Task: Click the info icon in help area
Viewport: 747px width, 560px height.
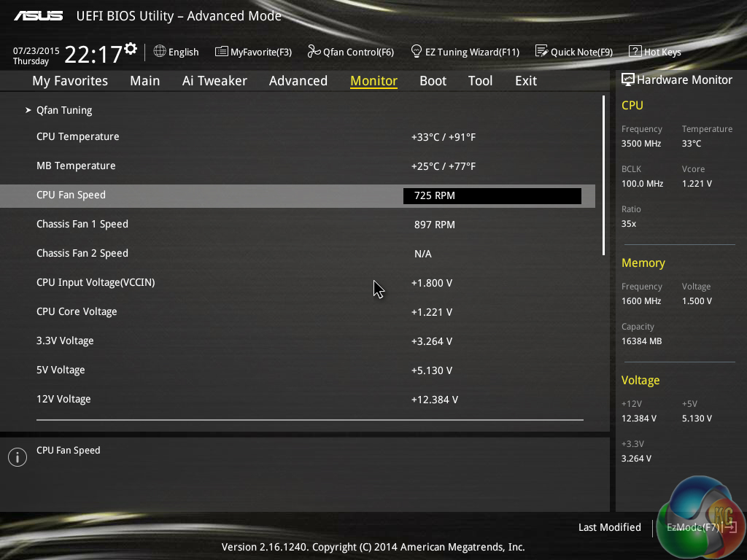Action: click(18, 457)
